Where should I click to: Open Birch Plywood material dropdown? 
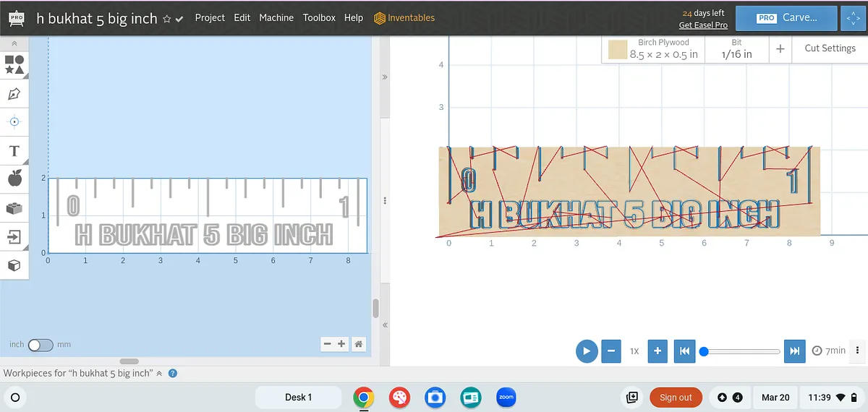click(x=654, y=49)
